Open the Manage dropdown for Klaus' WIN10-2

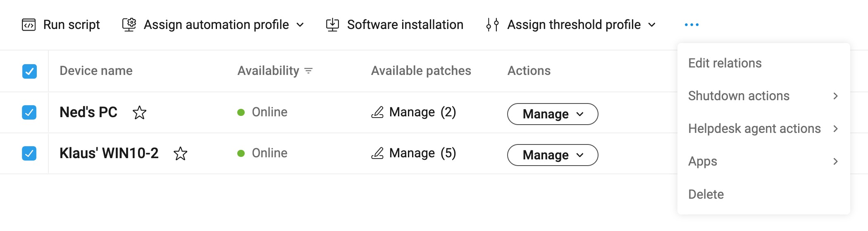(552, 155)
